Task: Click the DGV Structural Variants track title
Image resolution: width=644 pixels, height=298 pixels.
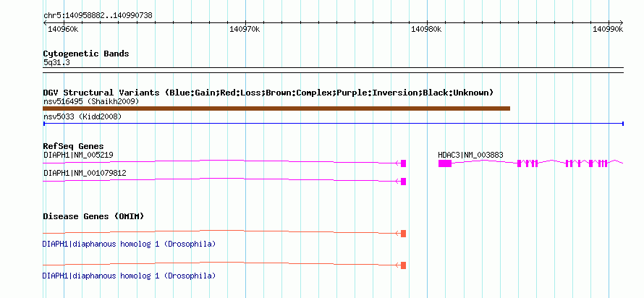Action: 268,93
